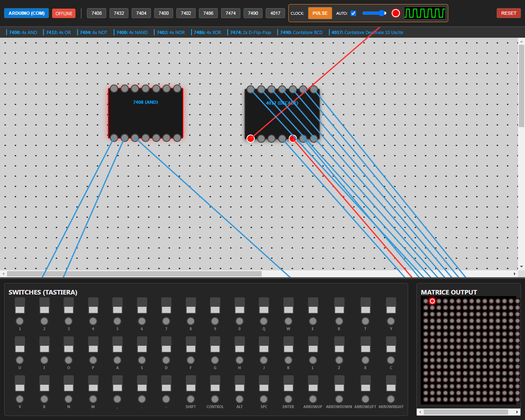Adjust the clock speed slider

[x=374, y=13]
